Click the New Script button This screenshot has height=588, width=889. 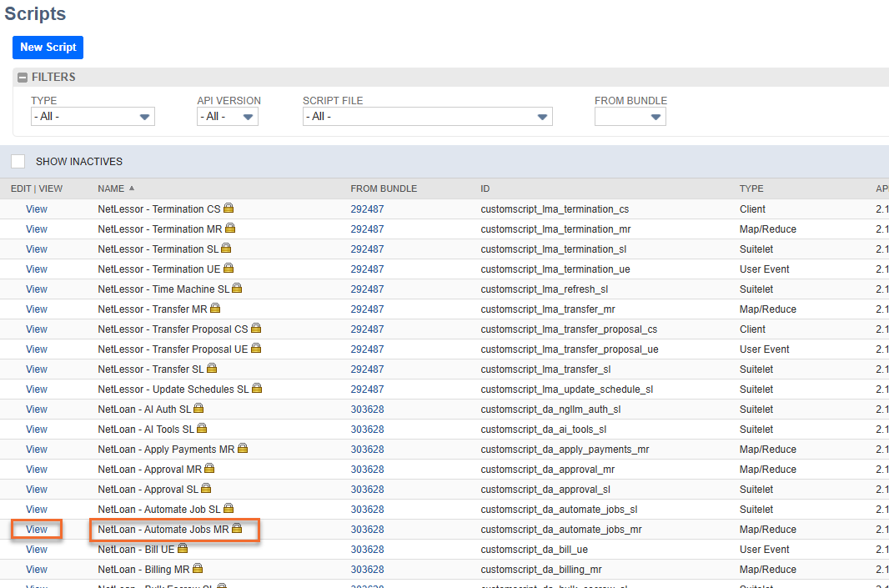tap(48, 48)
